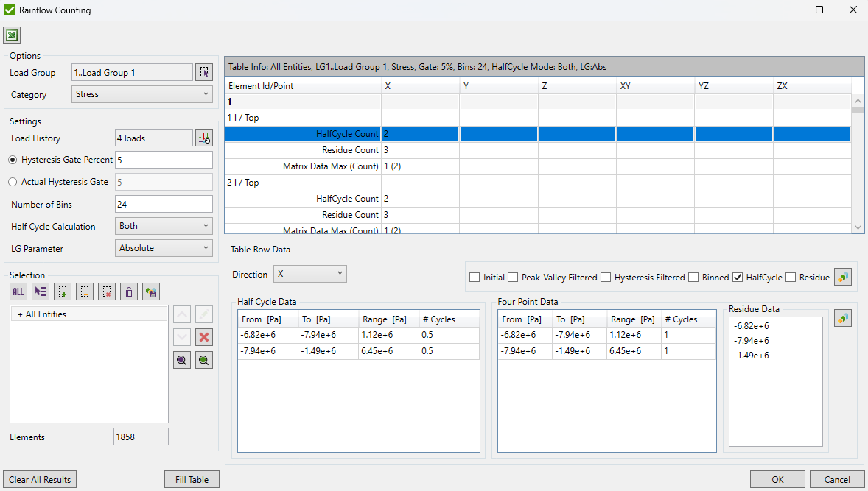Click the table scrollbar down arrow
Screen dimensions: 868x491
click(857, 227)
